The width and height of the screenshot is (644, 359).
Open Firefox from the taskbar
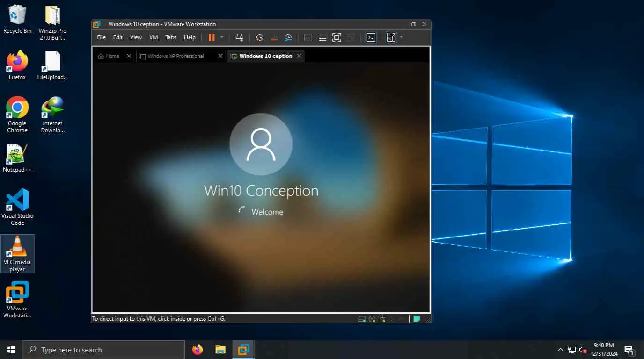[x=198, y=350]
